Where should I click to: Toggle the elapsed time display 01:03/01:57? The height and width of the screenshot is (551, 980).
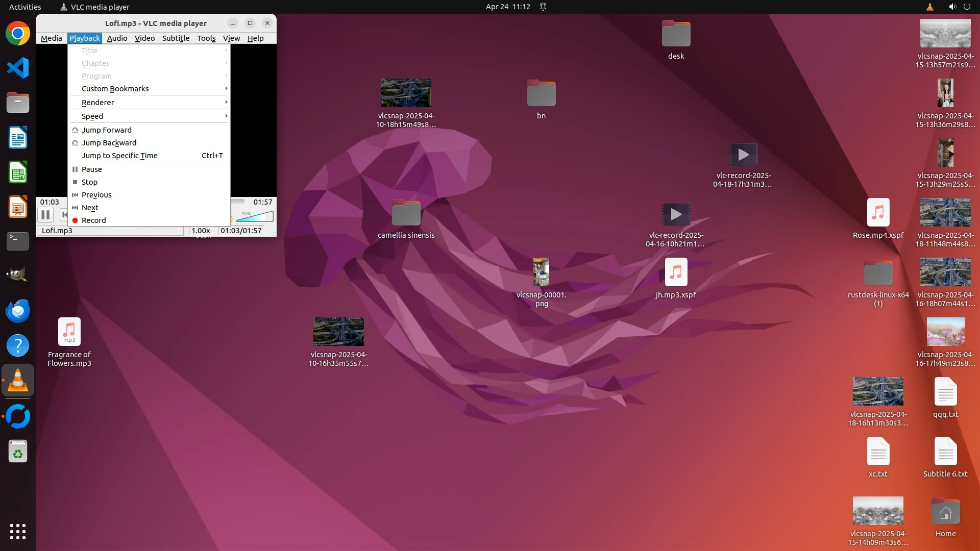pyautogui.click(x=241, y=231)
